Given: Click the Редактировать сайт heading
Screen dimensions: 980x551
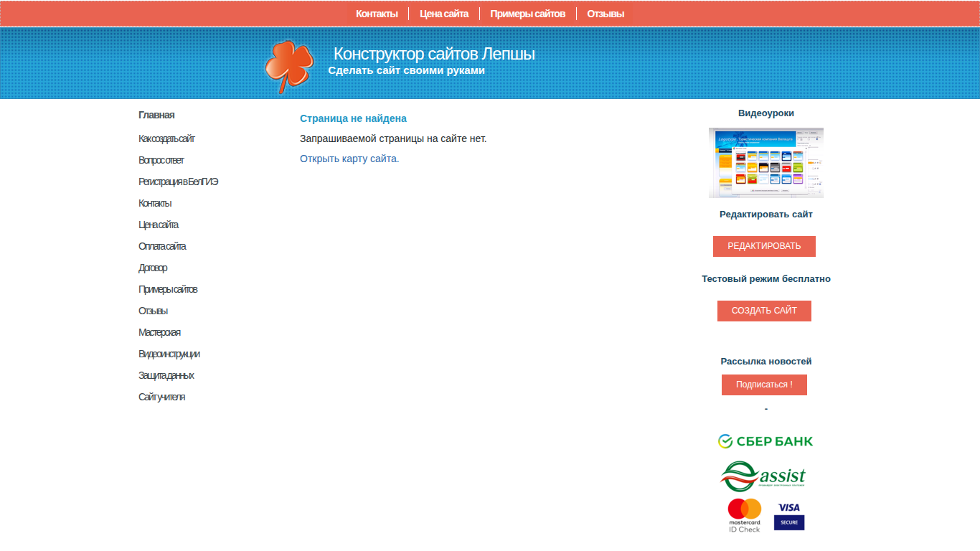Looking at the screenshot, I should [766, 214].
